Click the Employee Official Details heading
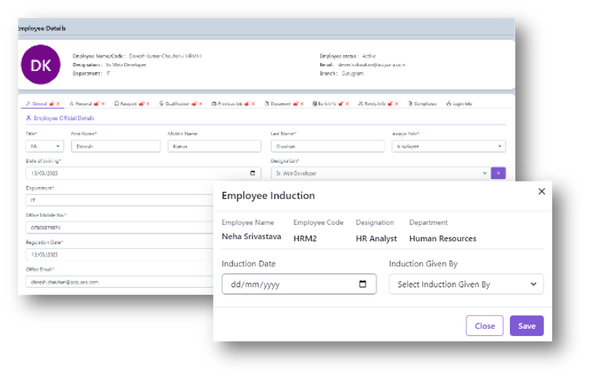 64,118
